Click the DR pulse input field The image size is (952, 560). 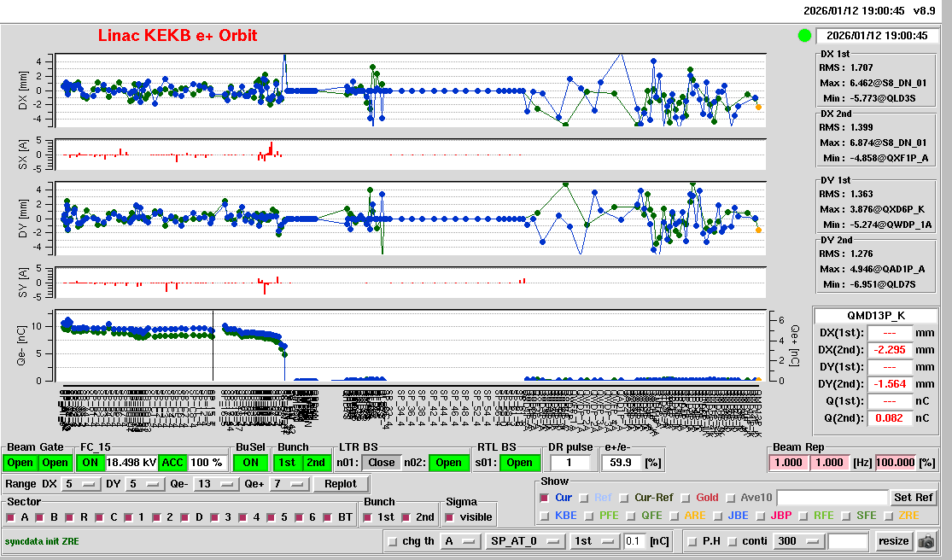[x=571, y=463]
